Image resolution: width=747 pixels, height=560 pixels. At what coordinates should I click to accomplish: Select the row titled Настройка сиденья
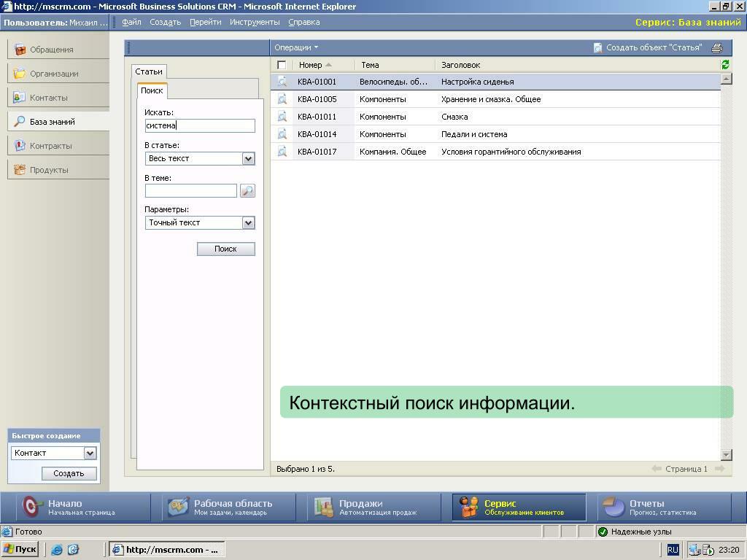pyautogui.click(x=495, y=82)
